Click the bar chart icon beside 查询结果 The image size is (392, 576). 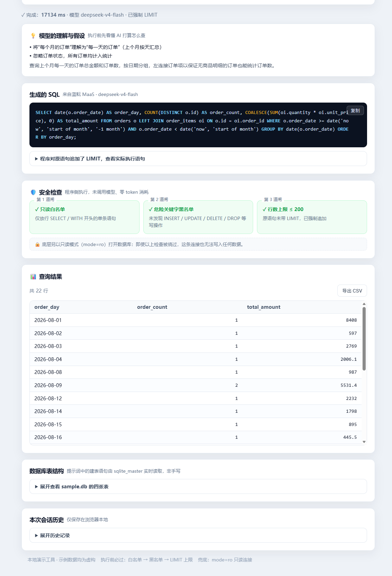tap(33, 277)
